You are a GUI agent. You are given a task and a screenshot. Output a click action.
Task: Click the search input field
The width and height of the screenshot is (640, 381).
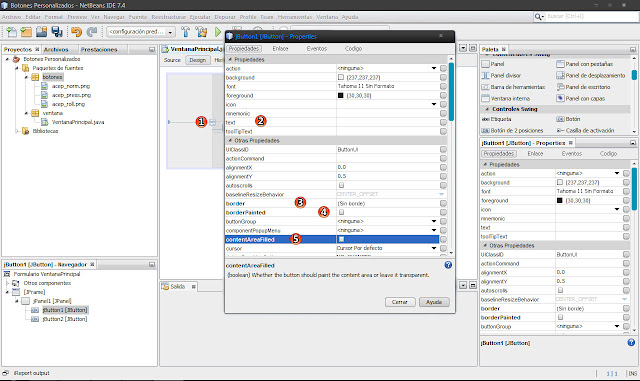click(x=592, y=16)
